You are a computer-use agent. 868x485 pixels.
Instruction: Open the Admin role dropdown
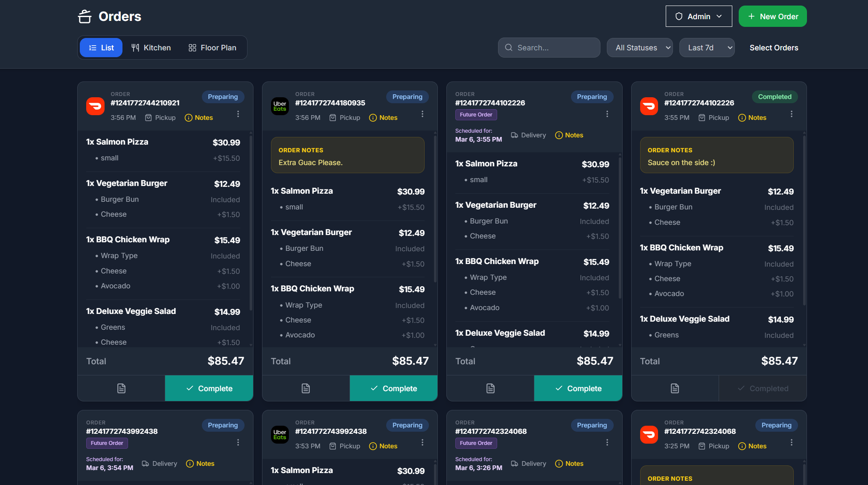pos(699,16)
